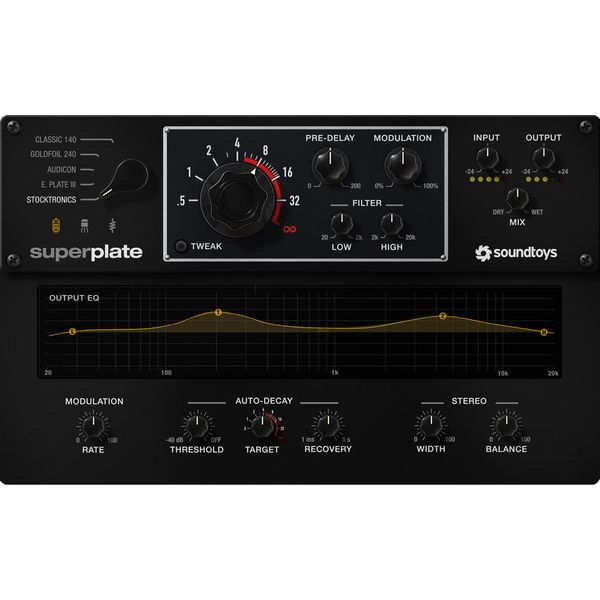Choose the Goldfoil 240 plate model
600x600 pixels.
53,154
